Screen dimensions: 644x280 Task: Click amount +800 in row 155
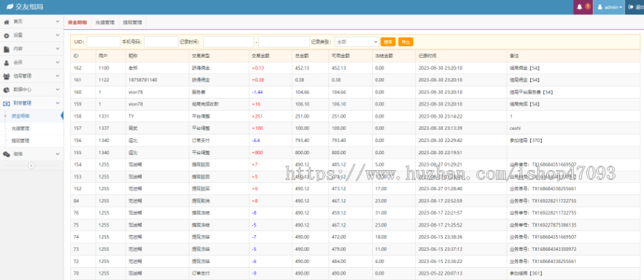pos(257,153)
